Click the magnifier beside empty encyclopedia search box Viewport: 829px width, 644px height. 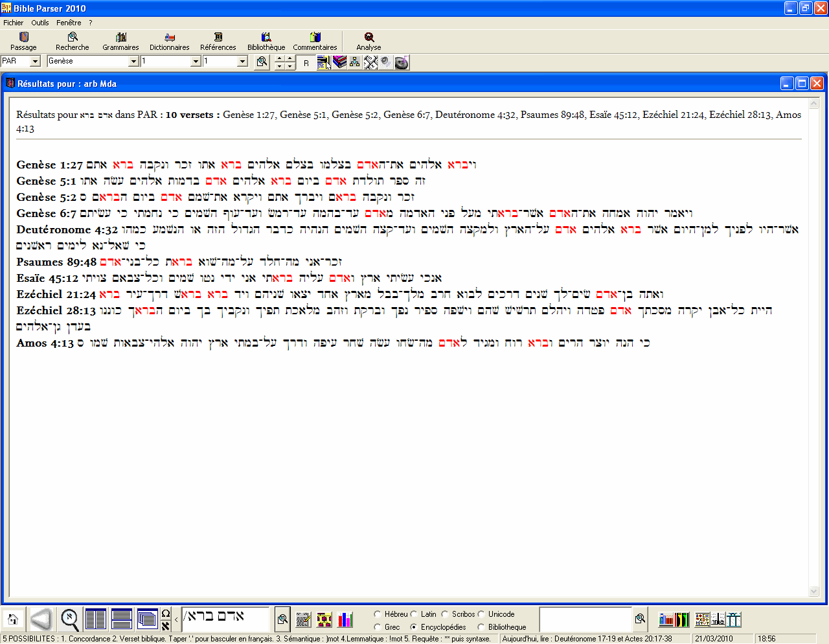(640, 619)
